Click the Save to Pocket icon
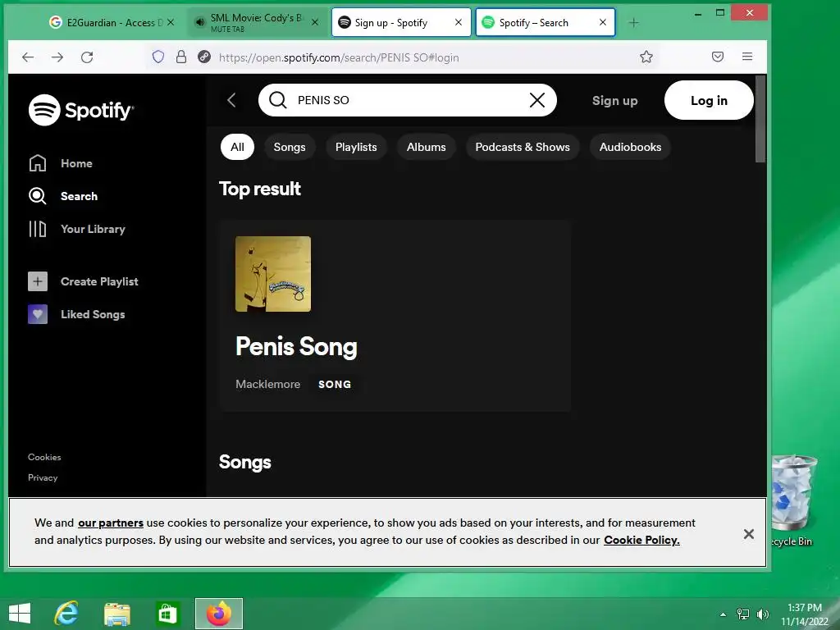Screen dimensions: 840x630 (717, 57)
